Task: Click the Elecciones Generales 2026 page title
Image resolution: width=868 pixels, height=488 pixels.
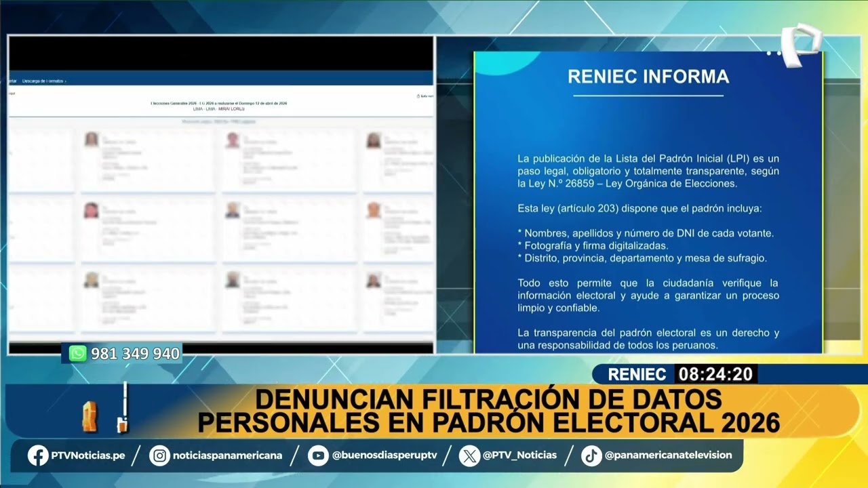Action: pos(218,103)
